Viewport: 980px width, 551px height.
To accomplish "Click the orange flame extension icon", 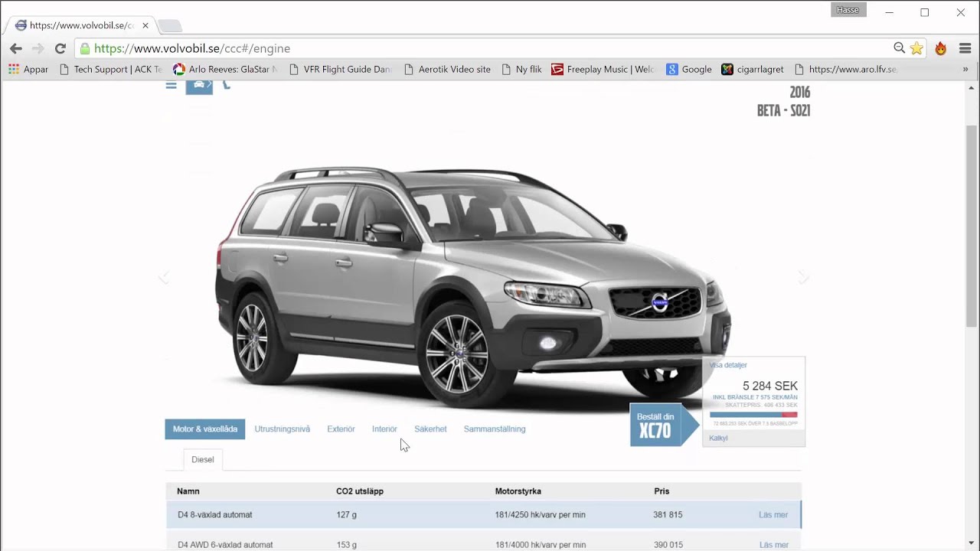I will pyautogui.click(x=940, y=48).
